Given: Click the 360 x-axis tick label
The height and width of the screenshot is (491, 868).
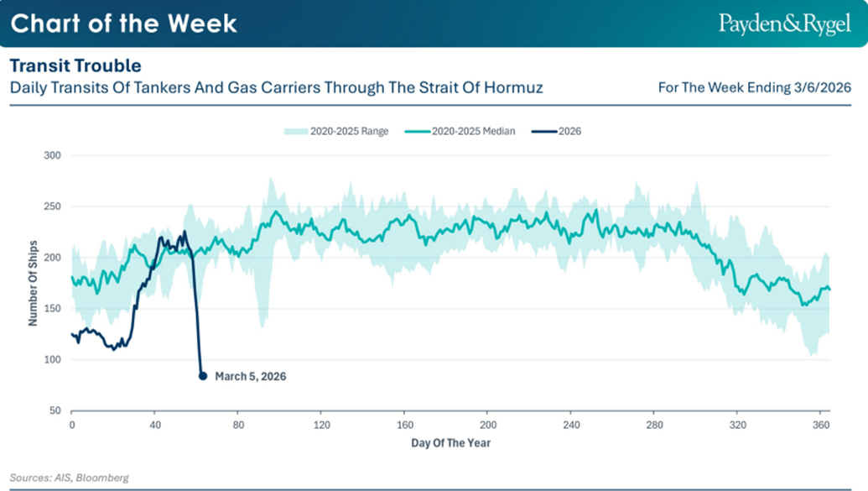Looking at the screenshot, I should pyautogui.click(x=820, y=425).
